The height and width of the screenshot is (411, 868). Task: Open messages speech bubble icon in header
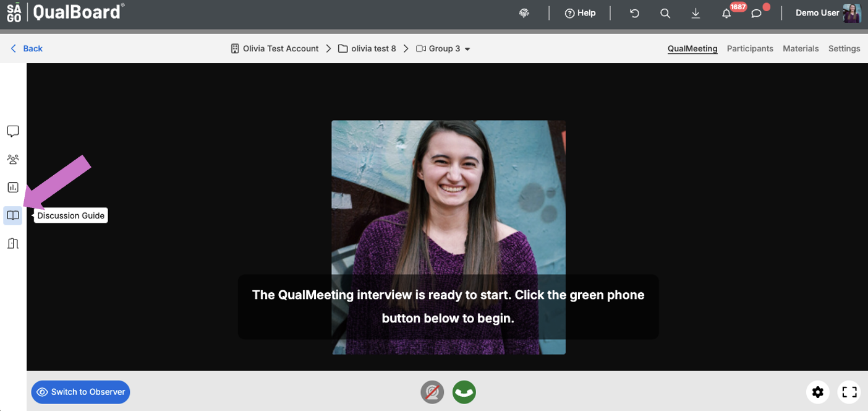point(756,13)
